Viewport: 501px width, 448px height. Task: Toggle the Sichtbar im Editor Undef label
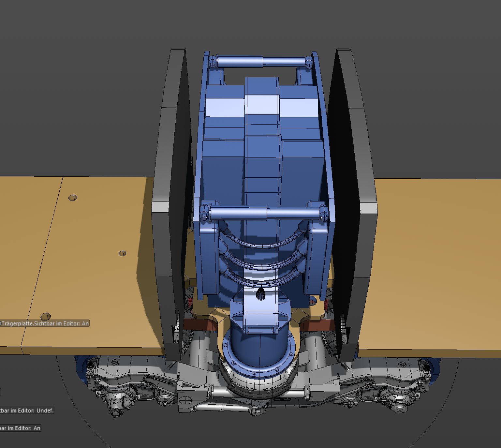[x=27, y=411]
